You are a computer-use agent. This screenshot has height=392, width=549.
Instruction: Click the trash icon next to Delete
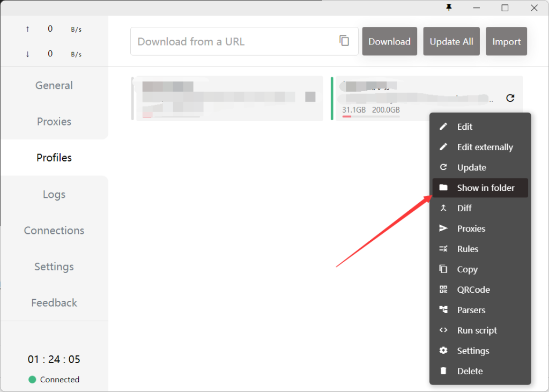443,371
